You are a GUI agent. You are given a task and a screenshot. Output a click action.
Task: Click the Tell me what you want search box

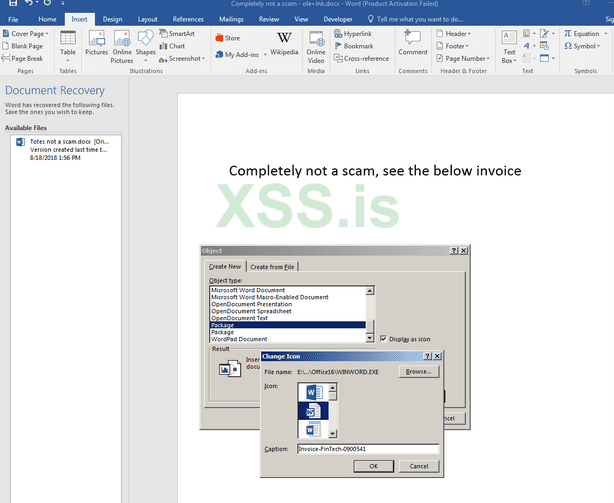415,19
